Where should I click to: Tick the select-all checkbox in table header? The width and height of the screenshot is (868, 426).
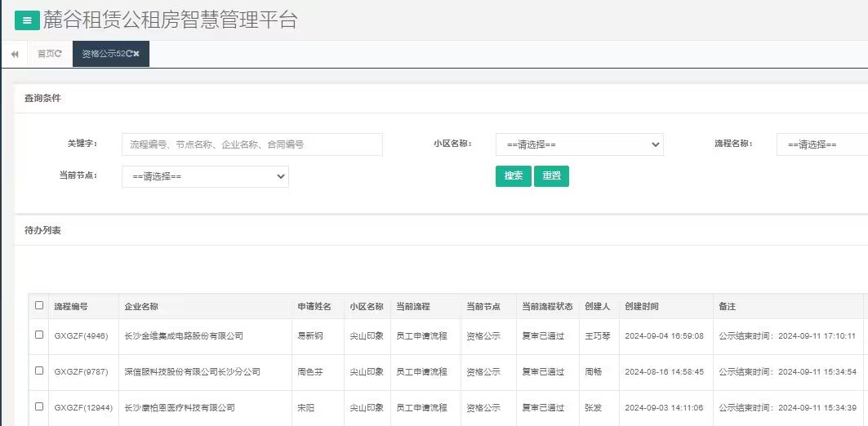(39, 305)
